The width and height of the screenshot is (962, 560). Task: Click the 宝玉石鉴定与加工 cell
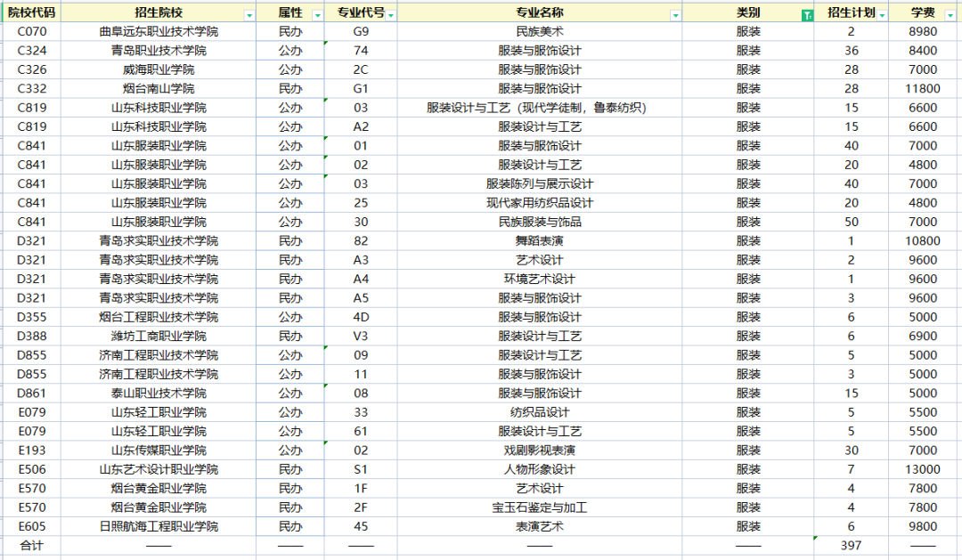[539, 507]
